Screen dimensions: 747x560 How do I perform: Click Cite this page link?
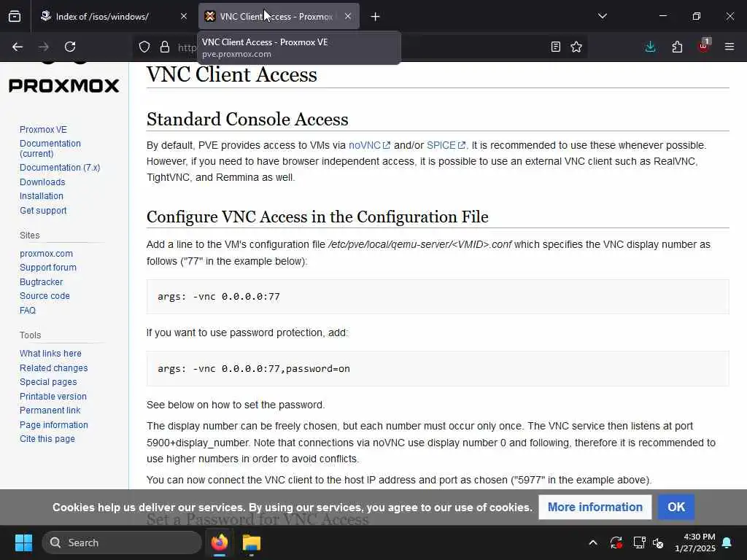(47, 438)
